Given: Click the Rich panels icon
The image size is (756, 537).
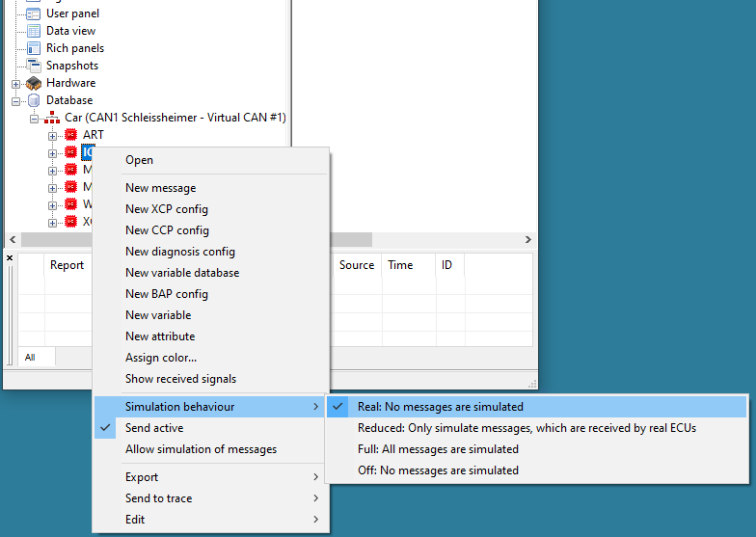Looking at the screenshot, I should pos(34,48).
